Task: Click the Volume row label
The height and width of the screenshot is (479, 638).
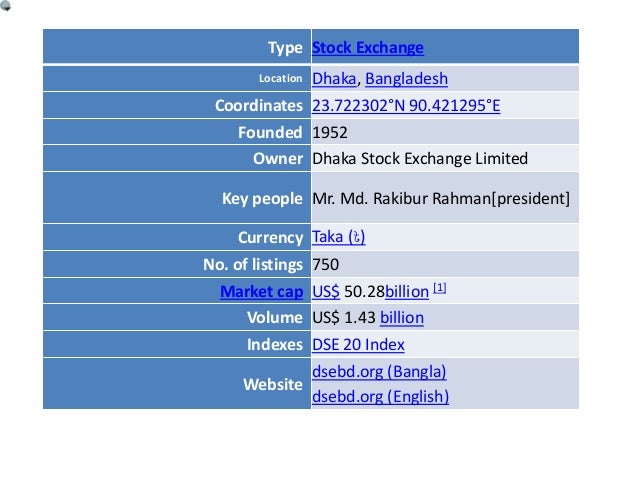Action: click(275, 317)
